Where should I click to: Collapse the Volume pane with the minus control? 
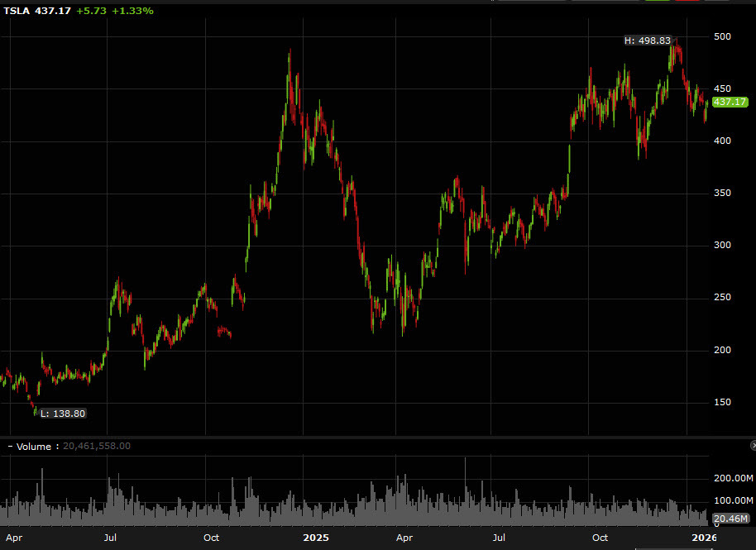point(9,446)
